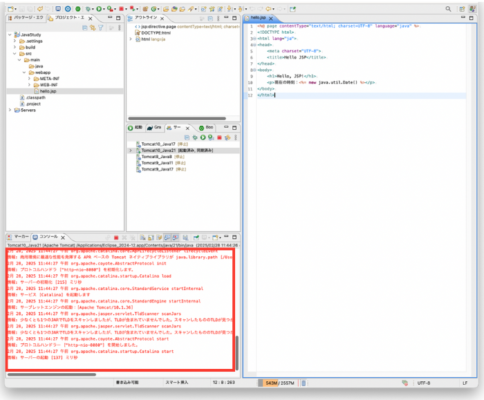Collapse the webapp folder

pyautogui.click(x=24, y=72)
